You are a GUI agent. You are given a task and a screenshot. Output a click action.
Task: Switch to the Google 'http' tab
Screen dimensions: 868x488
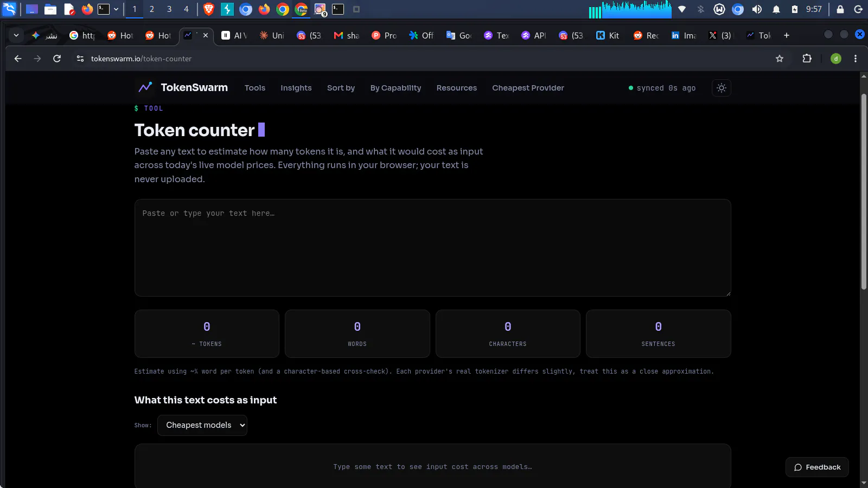[x=83, y=35]
